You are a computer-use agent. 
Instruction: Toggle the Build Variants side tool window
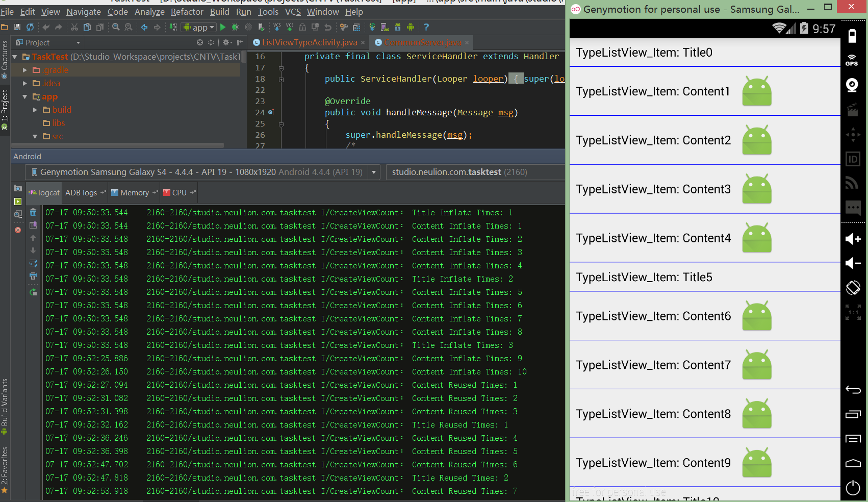point(5,407)
